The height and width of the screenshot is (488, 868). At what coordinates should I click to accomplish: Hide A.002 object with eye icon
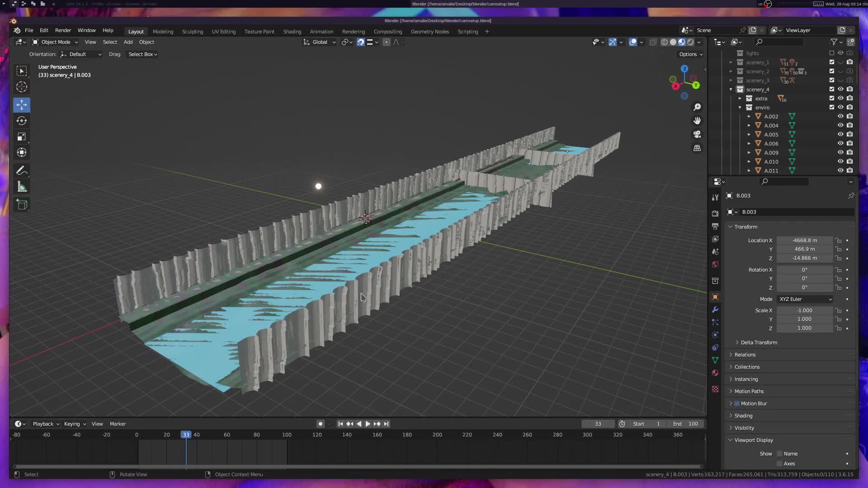(x=840, y=116)
